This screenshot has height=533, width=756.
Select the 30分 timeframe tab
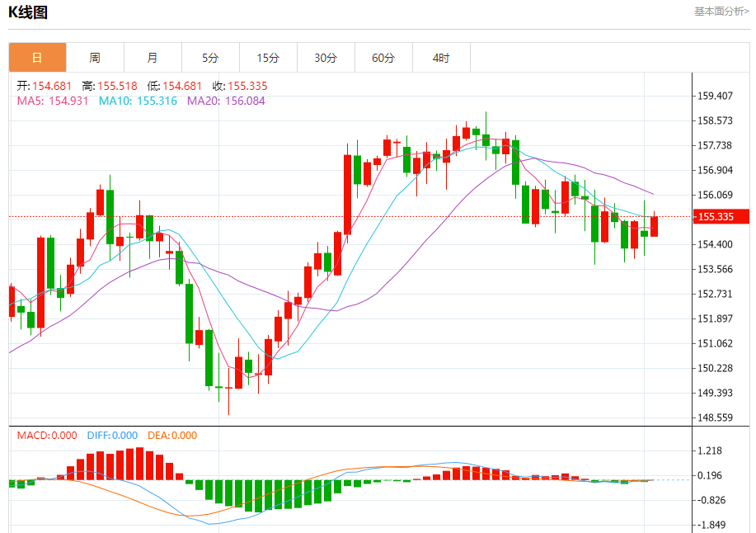tap(326, 58)
